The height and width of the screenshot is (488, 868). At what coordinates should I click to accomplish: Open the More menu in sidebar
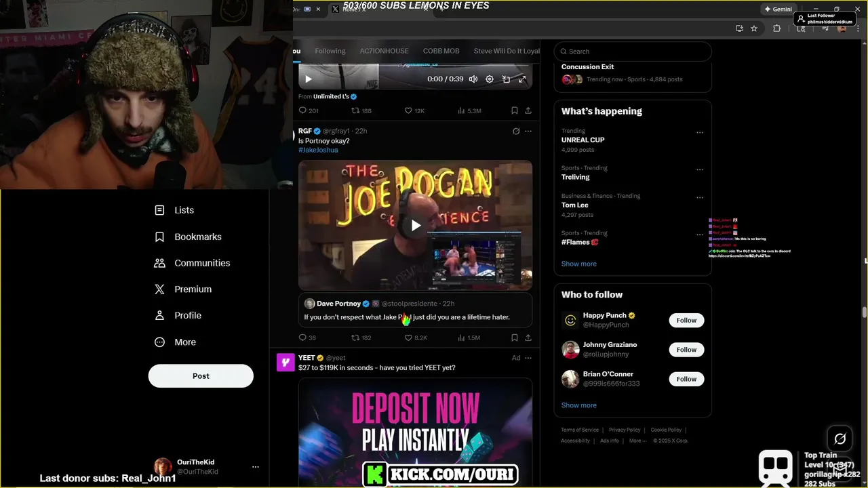[x=175, y=342]
